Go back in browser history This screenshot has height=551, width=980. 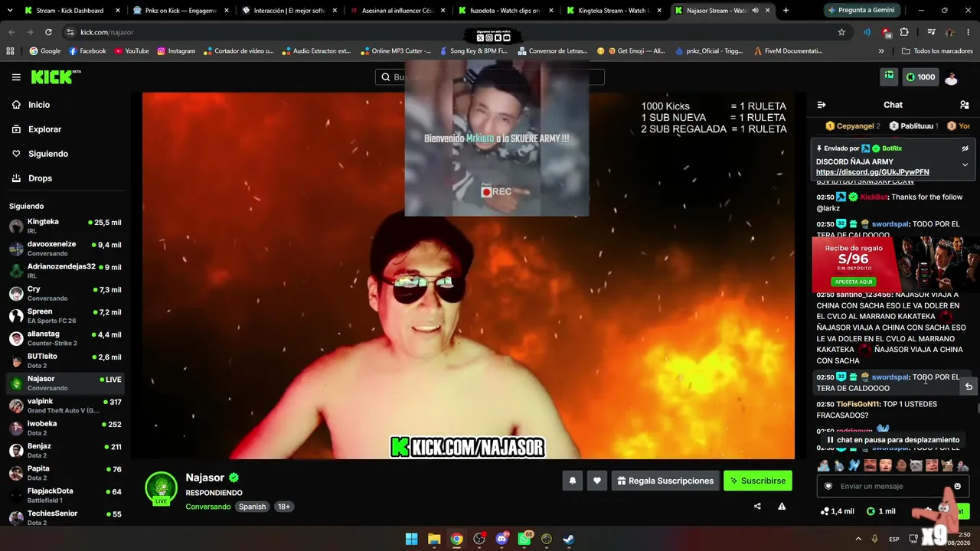(11, 32)
